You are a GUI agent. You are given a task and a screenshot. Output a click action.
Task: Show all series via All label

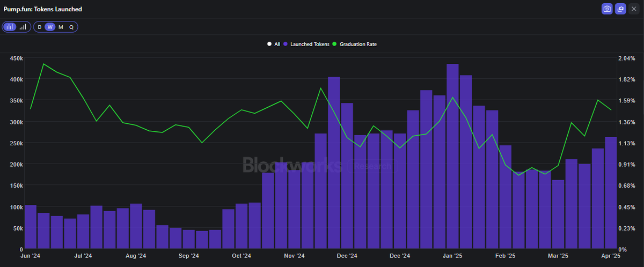coord(277,44)
